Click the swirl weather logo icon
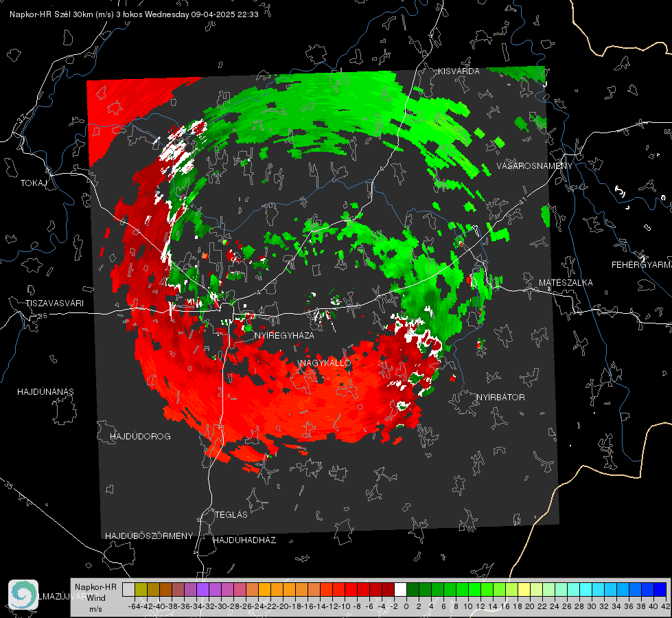This screenshot has width=672, height=618. click(x=23, y=595)
